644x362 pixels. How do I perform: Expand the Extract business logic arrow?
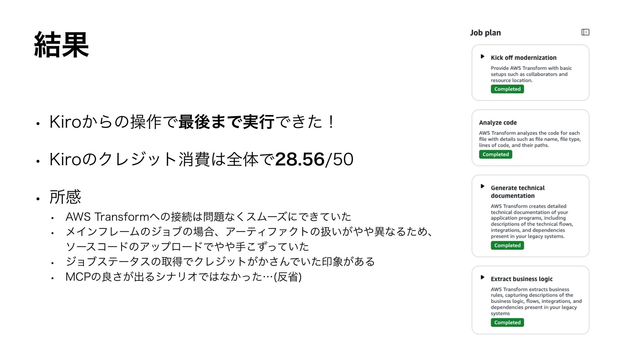coord(482,277)
